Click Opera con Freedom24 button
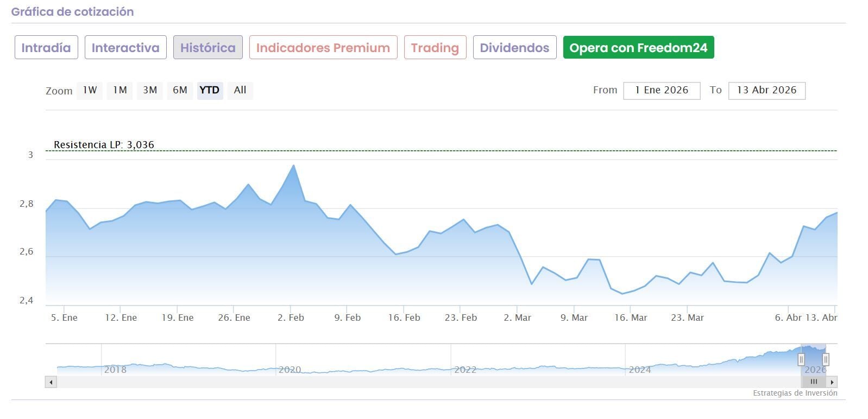Screen dimensions: 868x419 (x=638, y=48)
